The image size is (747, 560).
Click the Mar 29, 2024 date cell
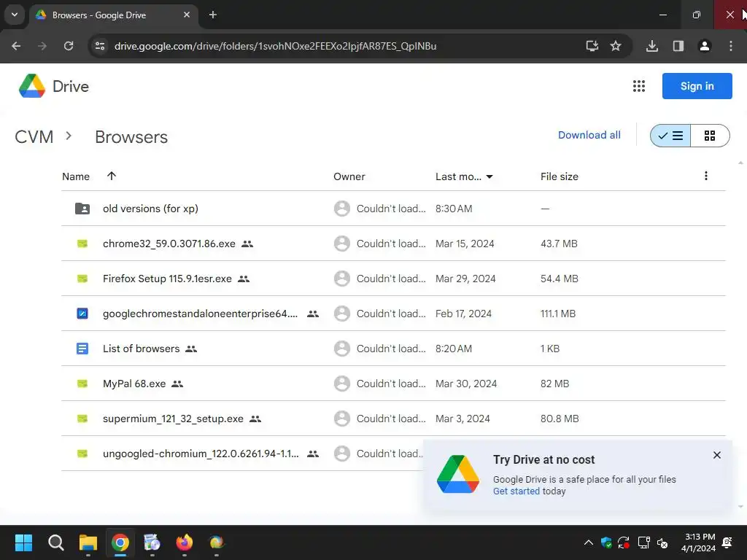tap(465, 279)
